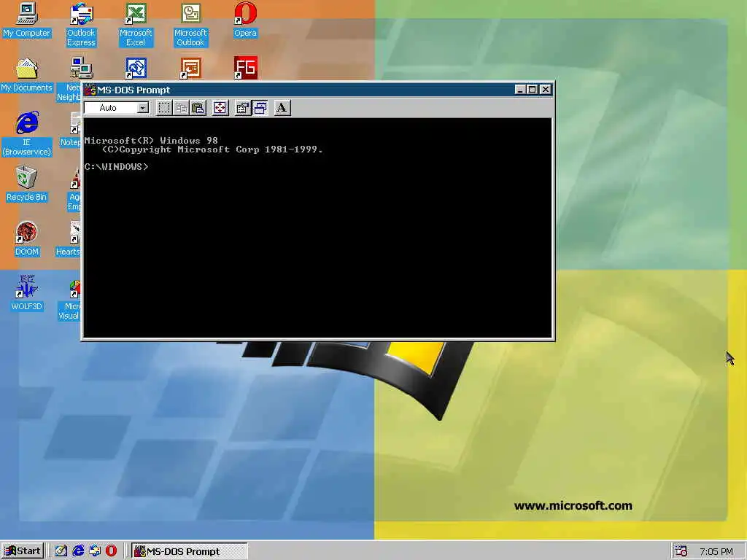The height and width of the screenshot is (560, 747).
Task: Select the DOOM desktop icon
Action: pyautogui.click(x=26, y=239)
